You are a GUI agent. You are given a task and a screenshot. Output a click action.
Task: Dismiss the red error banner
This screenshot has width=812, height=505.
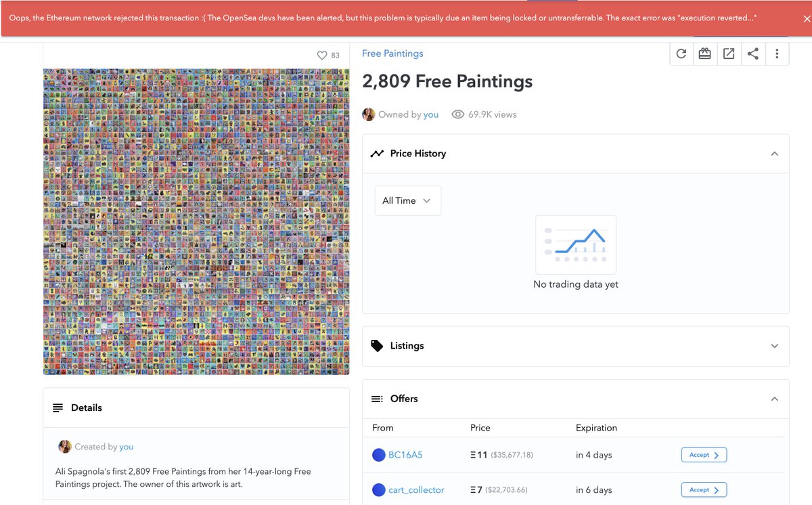click(807, 19)
